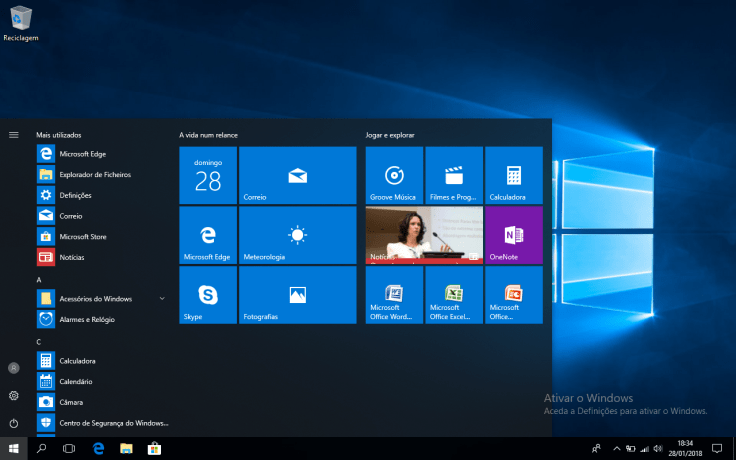
Task: Collapse the Start menu hamburger panel
Action: [14, 134]
